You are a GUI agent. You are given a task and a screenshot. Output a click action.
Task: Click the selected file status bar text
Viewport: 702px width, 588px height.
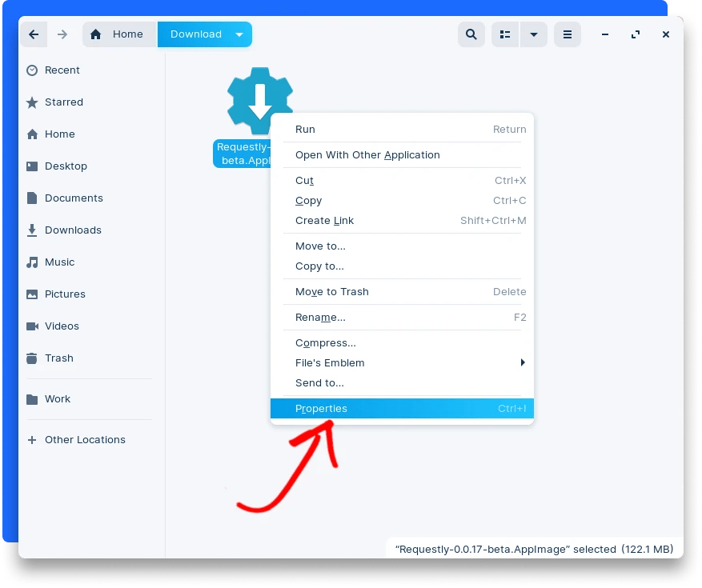[x=534, y=549]
